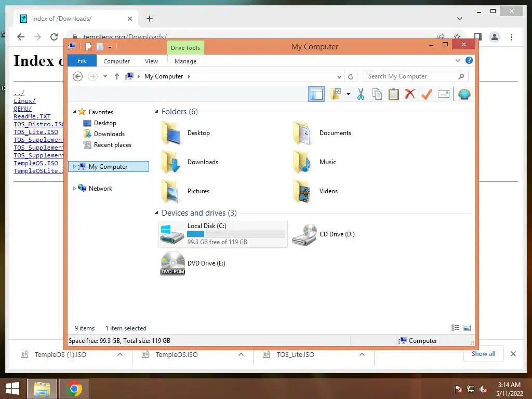The height and width of the screenshot is (399, 532).
Task: Open the ReadMe.TXT link in Chrome
Action: (x=32, y=116)
